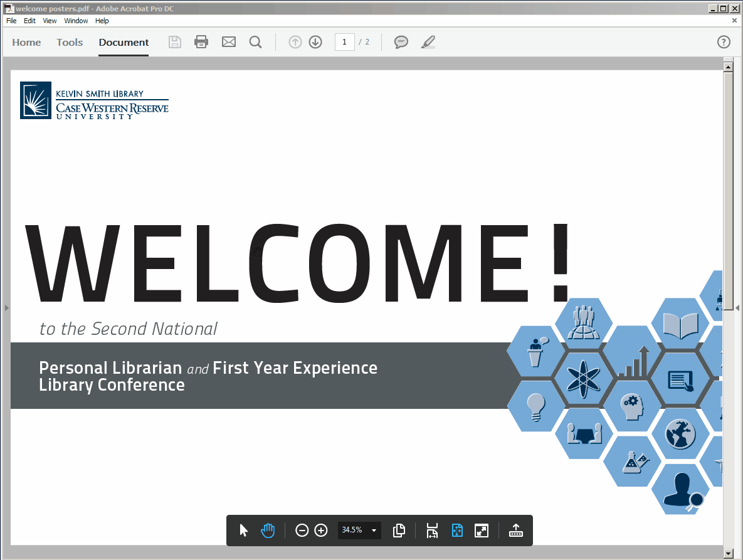Click the head with gears hexagon icon
Image resolution: width=743 pixels, height=560 pixels.
(631, 406)
